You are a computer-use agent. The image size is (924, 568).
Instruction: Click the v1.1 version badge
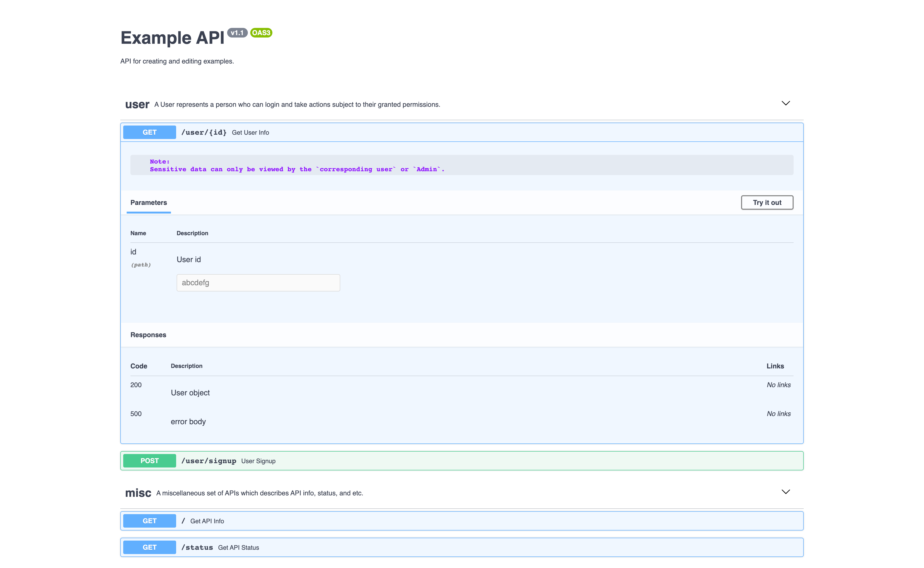(237, 33)
